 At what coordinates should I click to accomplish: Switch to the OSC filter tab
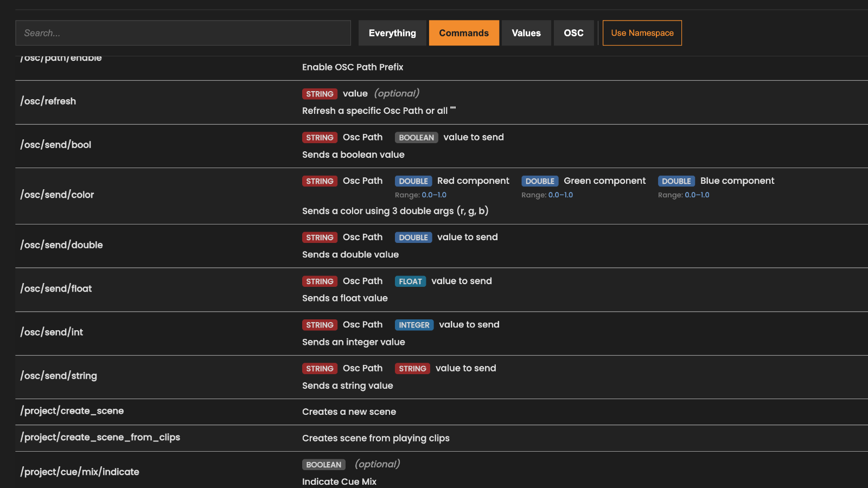pyautogui.click(x=573, y=33)
